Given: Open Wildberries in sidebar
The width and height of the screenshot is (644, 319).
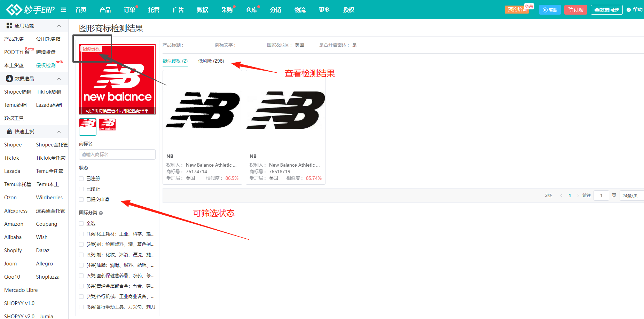Looking at the screenshot, I should (49, 198).
